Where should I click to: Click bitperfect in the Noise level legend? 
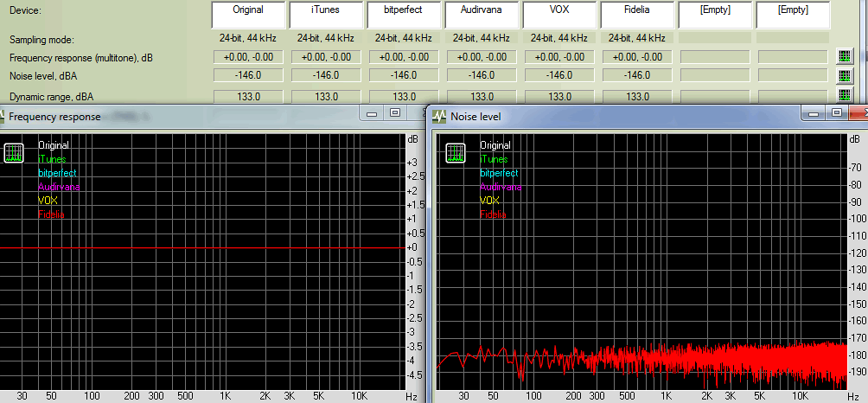click(x=499, y=173)
